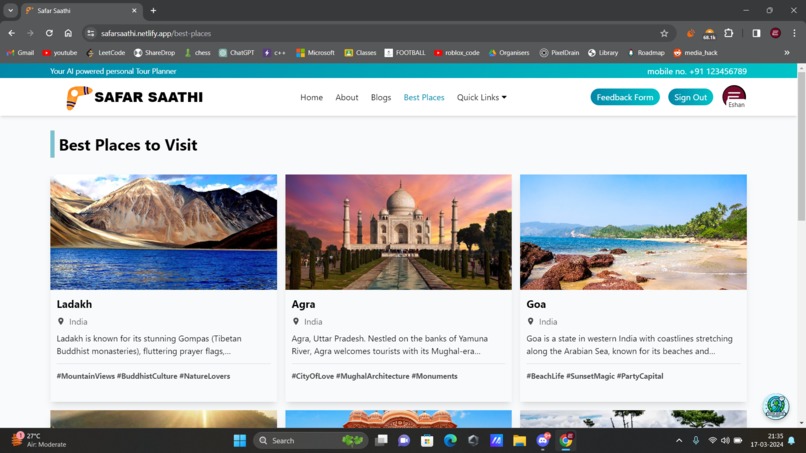Open Library bookmark

[x=603, y=52]
